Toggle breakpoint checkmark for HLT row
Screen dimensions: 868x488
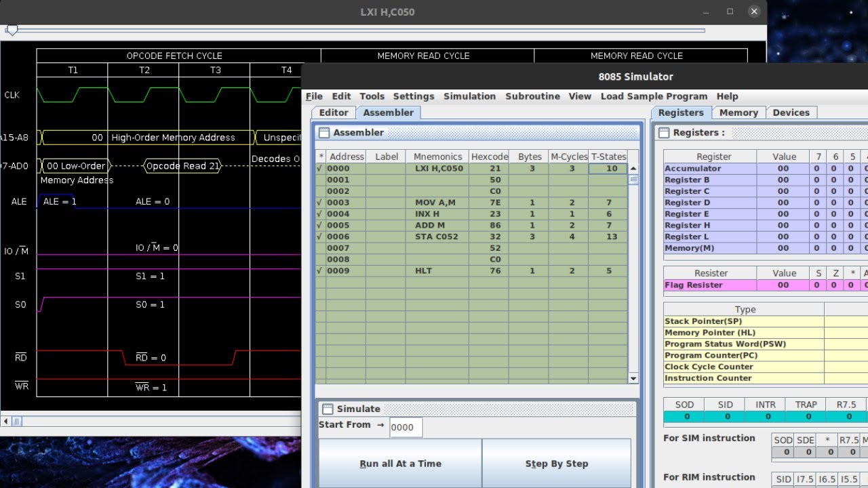tap(321, 270)
